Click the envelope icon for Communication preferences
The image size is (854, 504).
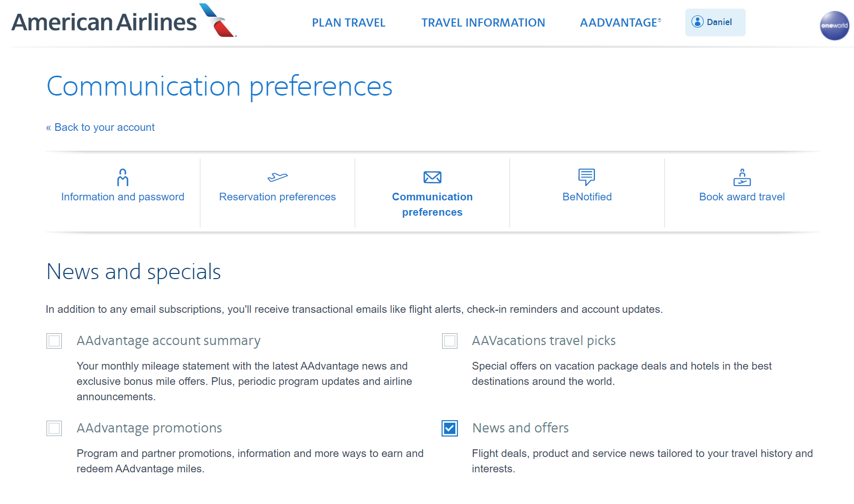432,177
